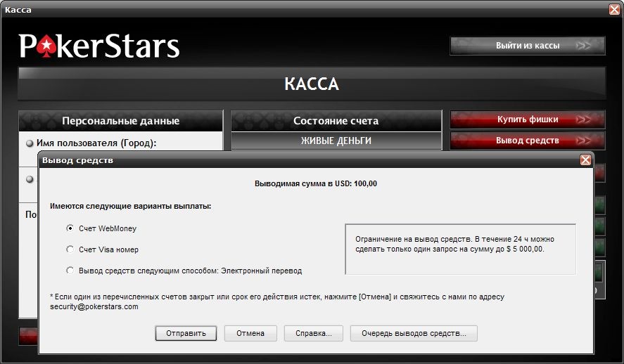Click the withdrawal limit information box
624x364 pixels.
coord(460,249)
